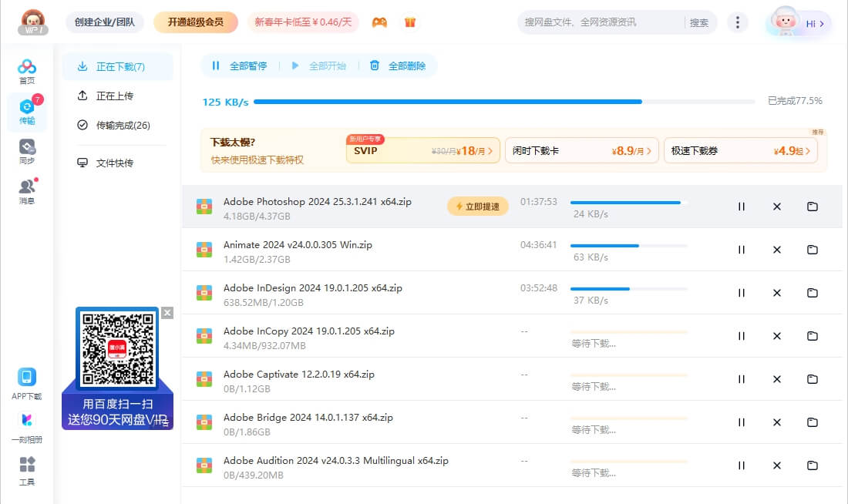Cancel the Adobe InCopy 2024 download
Viewport: 848px width, 504px height.
point(776,336)
